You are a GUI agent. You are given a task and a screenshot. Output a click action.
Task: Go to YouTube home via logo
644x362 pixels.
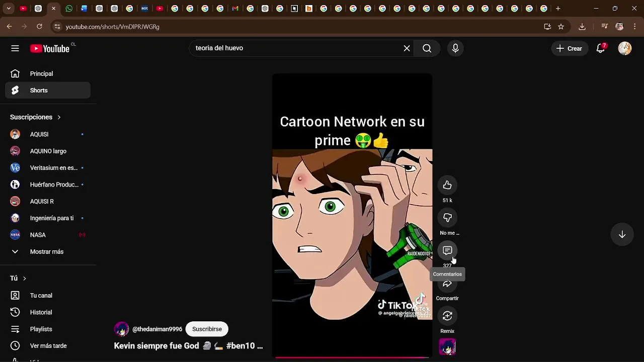tap(49, 48)
